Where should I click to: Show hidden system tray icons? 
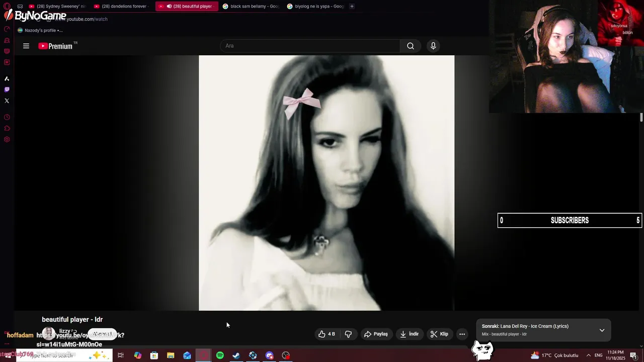[x=588, y=355]
